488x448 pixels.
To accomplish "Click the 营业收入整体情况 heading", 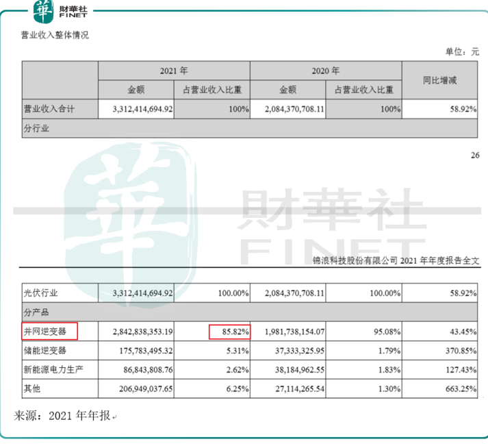I will pyautogui.click(x=55, y=35).
